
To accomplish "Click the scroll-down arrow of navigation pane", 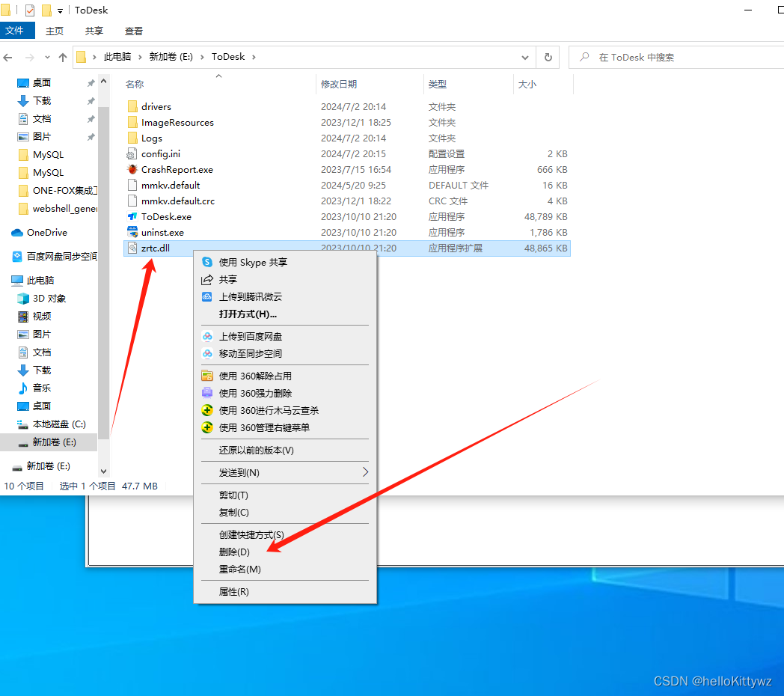I will 103,471.
